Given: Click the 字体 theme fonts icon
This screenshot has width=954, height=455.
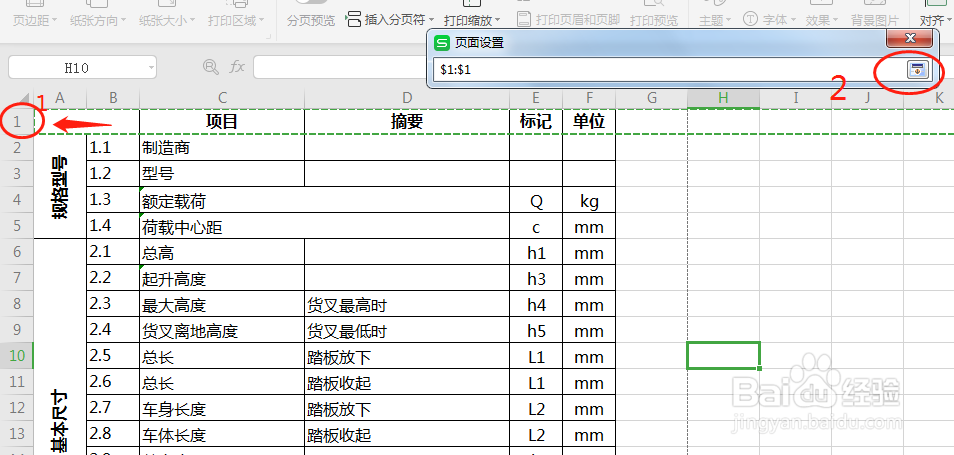Looking at the screenshot, I should pos(751,19).
